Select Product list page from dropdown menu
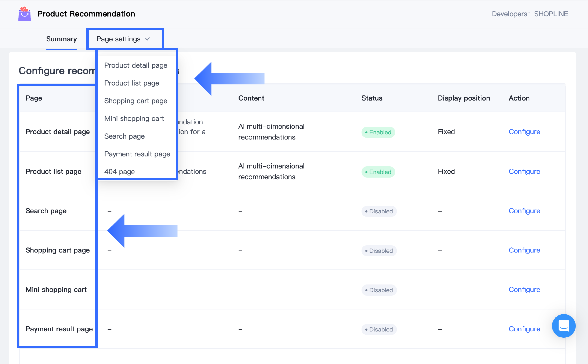The height and width of the screenshot is (364, 588). pos(132,83)
